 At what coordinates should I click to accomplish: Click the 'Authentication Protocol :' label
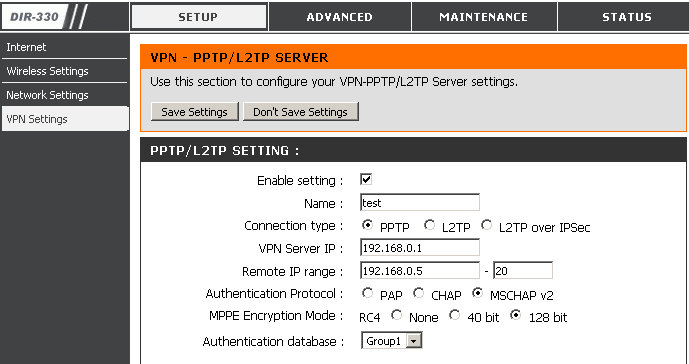coord(274,294)
